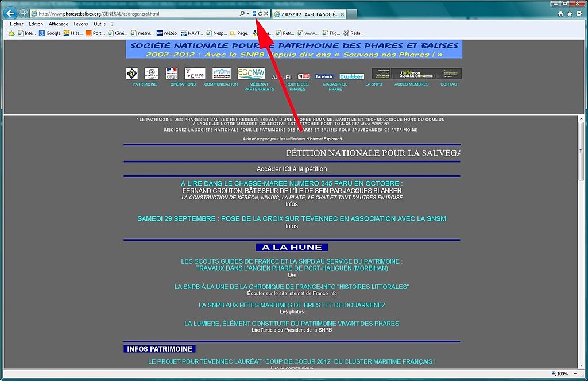Open the Tools gear icon at top right
588x381 pixels.
click(579, 14)
